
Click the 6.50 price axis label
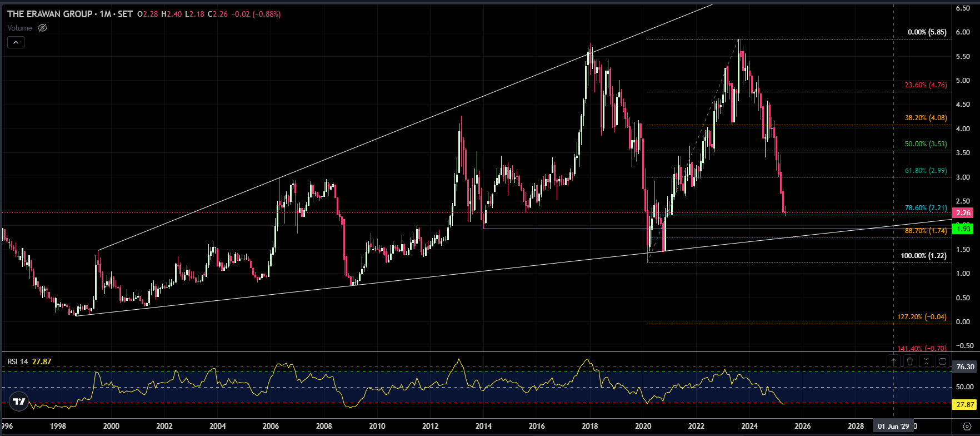point(963,8)
